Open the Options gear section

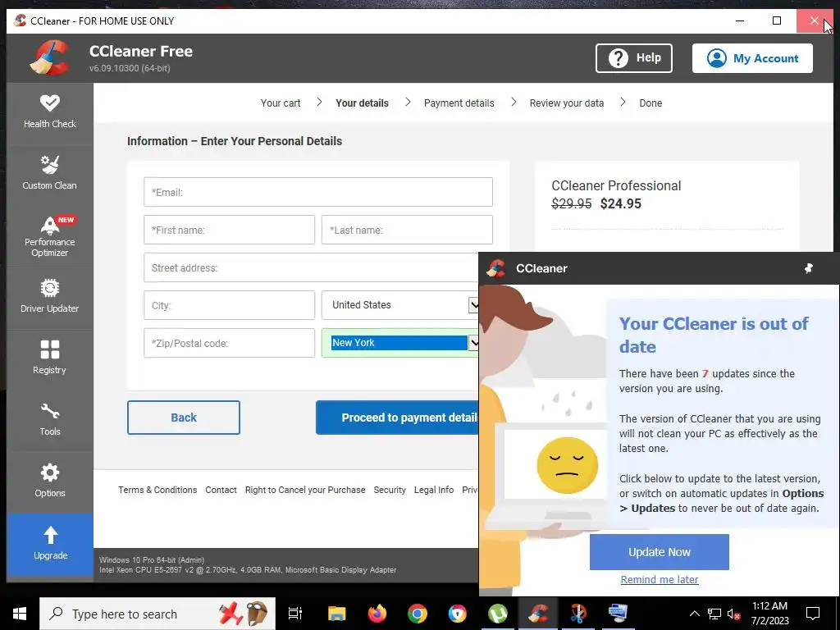(x=50, y=482)
